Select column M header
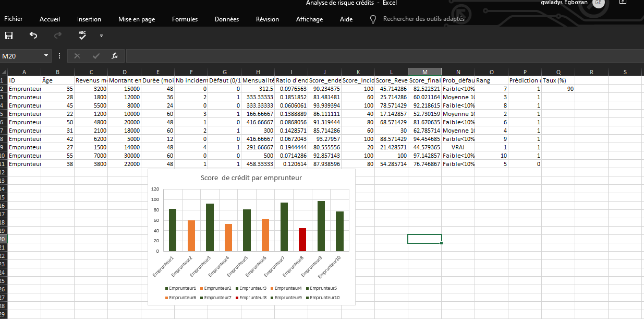The width and height of the screenshot is (644, 319). pos(424,72)
